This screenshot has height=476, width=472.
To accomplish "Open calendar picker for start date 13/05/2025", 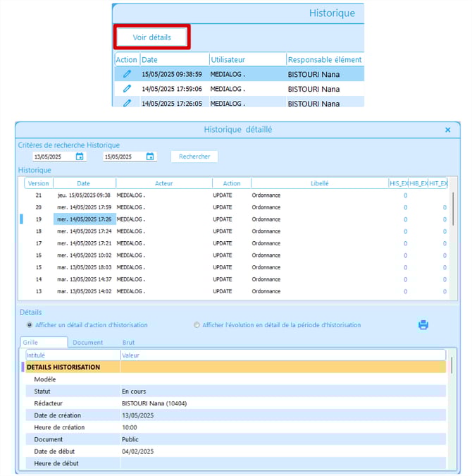I will pos(80,157).
